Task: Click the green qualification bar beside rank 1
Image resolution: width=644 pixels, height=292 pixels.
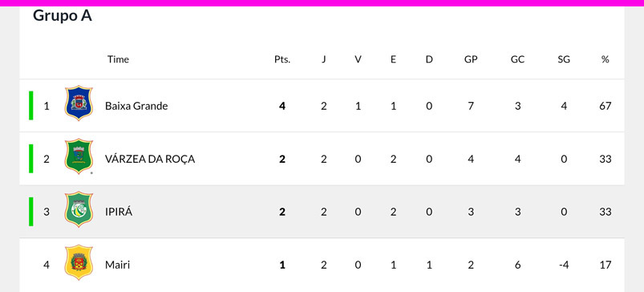Action: [30, 106]
